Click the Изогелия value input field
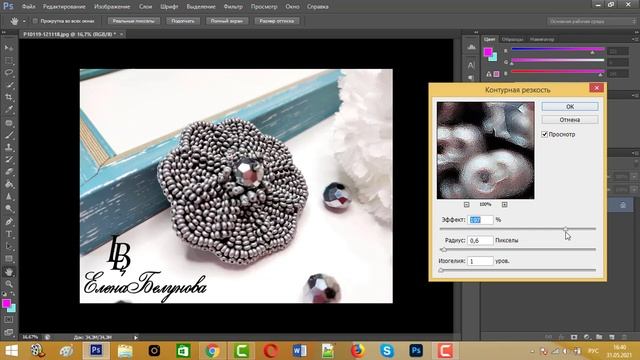 pos(480,261)
